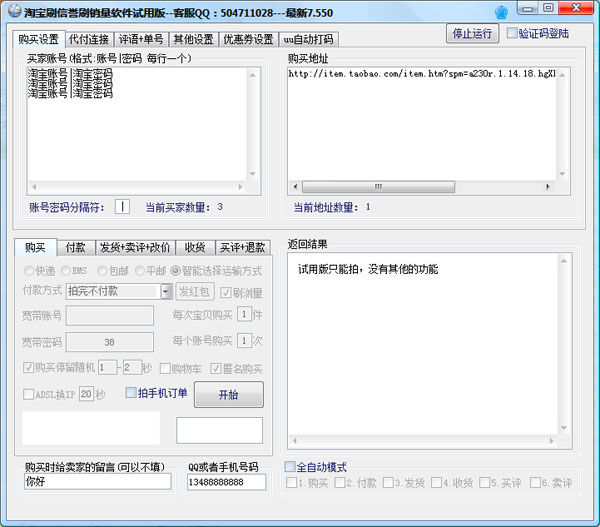Switch to the 付款 lower tab

[x=75, y=248]
